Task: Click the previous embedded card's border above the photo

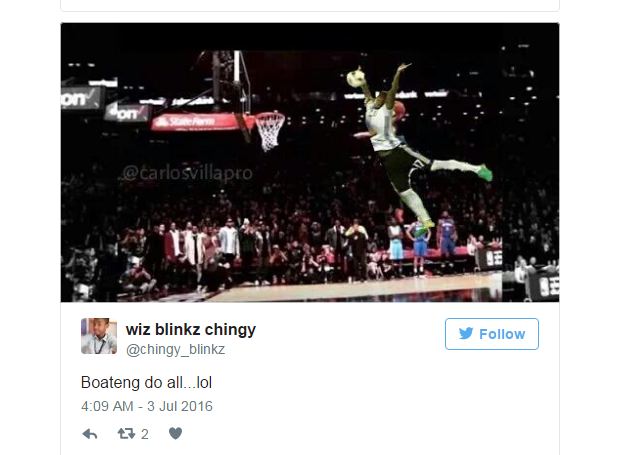Action: (x=310, y=10)
